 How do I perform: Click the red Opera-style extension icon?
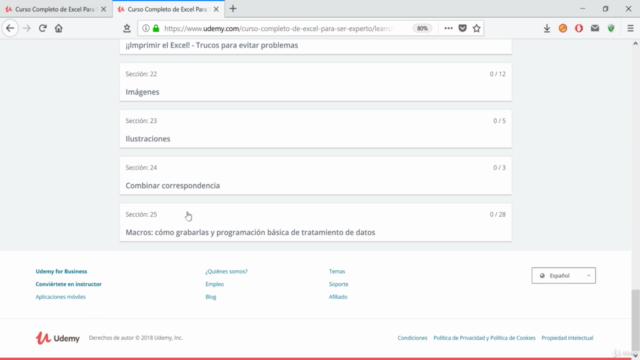click(x=579, y=28)
